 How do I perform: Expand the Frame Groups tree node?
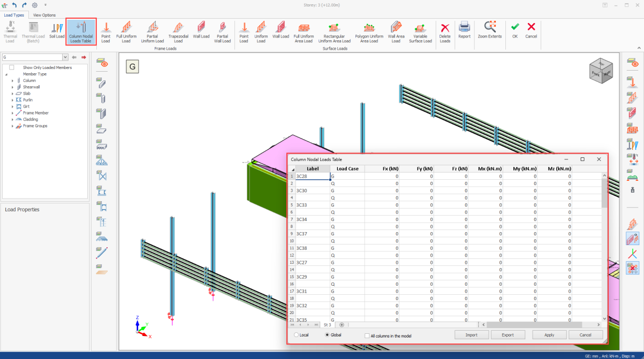coord(12,126)
